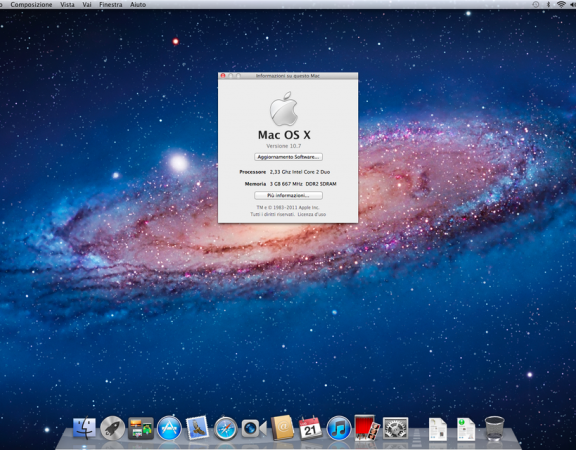Open the Aiuto menu
The image size is (576, 450).
click(x=138, y=4)
